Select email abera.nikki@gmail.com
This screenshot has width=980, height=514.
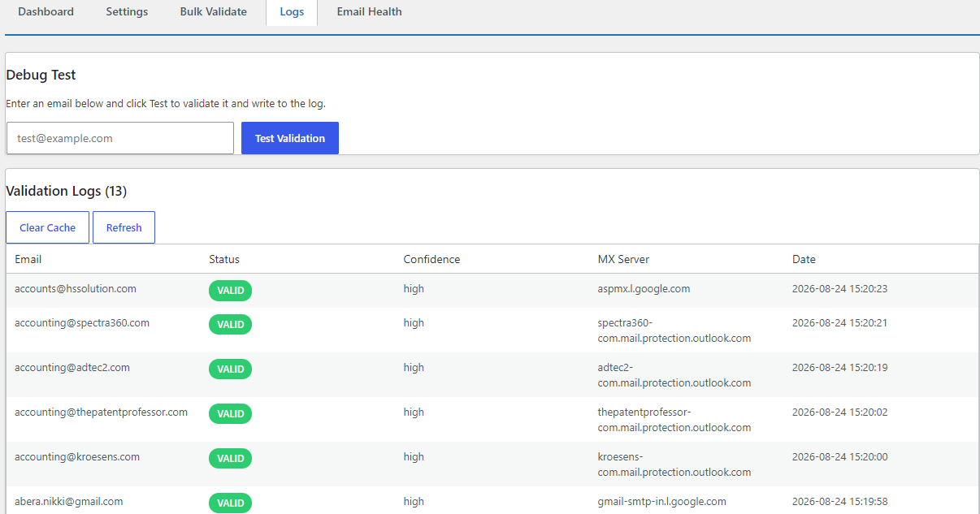pos(69,501)
